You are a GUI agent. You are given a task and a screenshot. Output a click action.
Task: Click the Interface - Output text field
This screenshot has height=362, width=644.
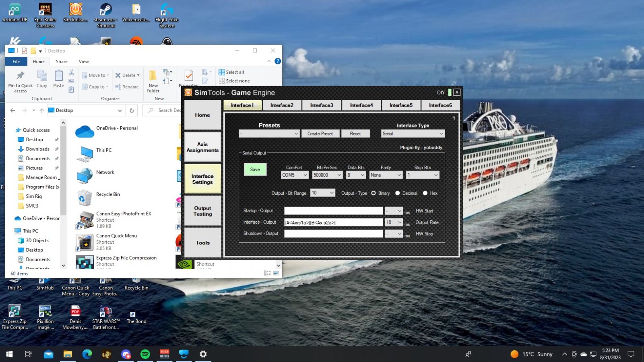point(333,222)
